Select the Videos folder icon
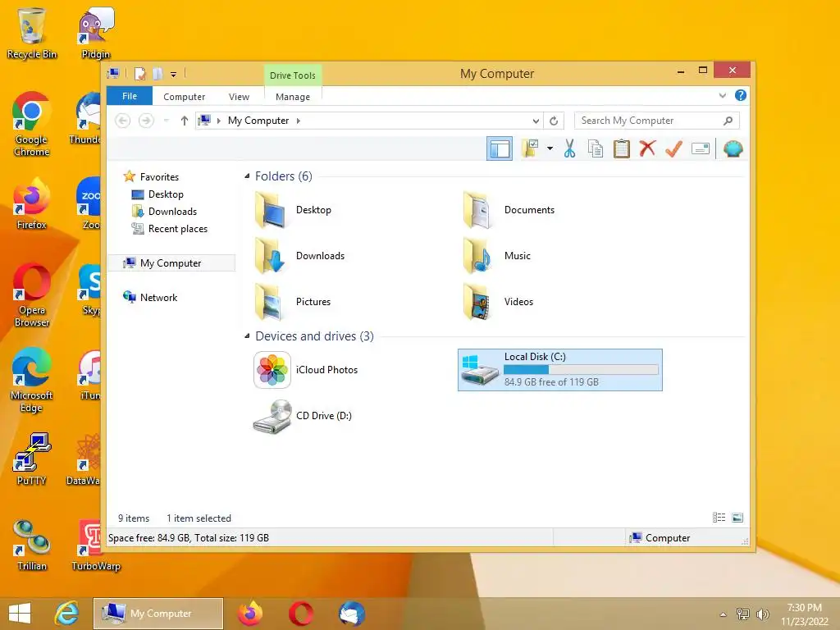This screenshot has height=630, width=840. coord(477,302)
